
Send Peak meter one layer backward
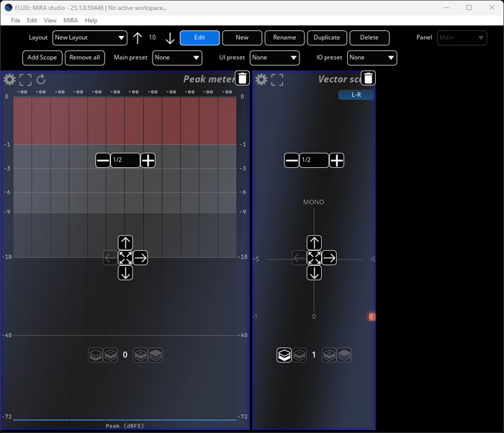pos(111,355)
